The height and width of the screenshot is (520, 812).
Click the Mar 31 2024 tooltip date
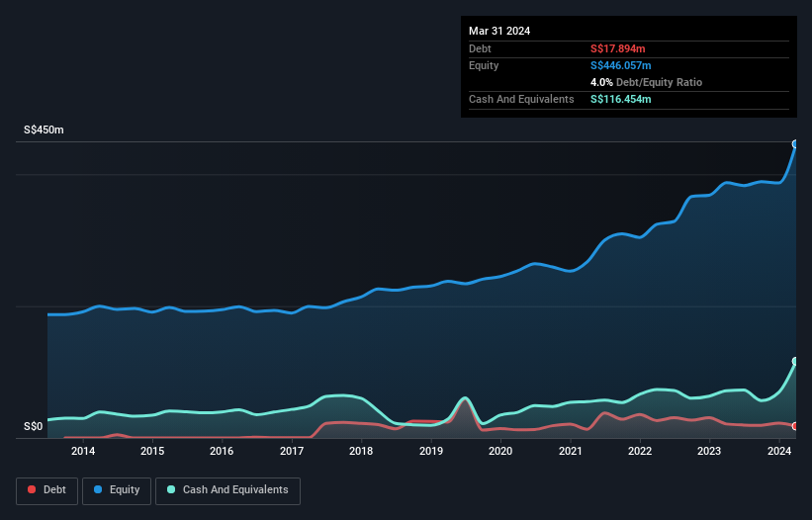[x=499, y=31]
